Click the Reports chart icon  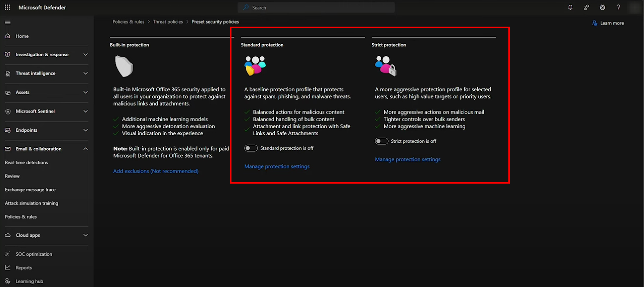click(8, 268)
